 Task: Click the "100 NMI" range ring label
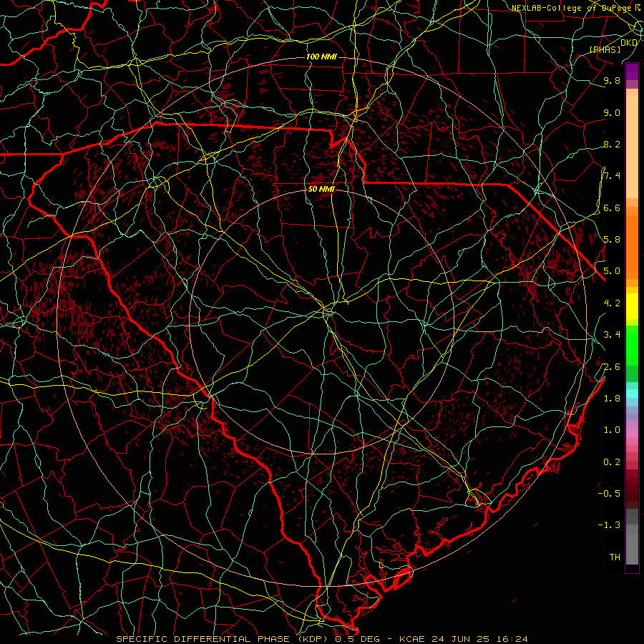pyautogui.click(x=321, y=57)
